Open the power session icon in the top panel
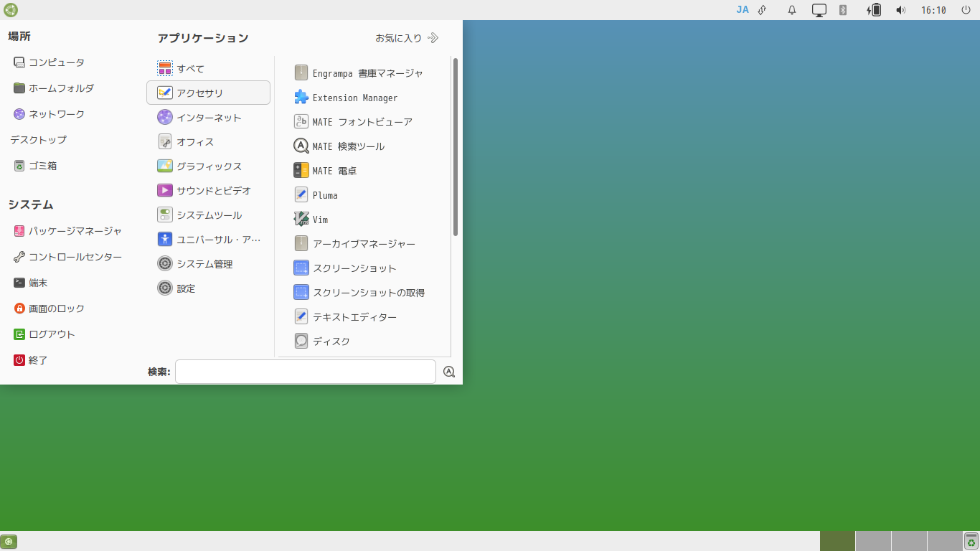Viewport: 980px width, 551px height. (966, 10)
